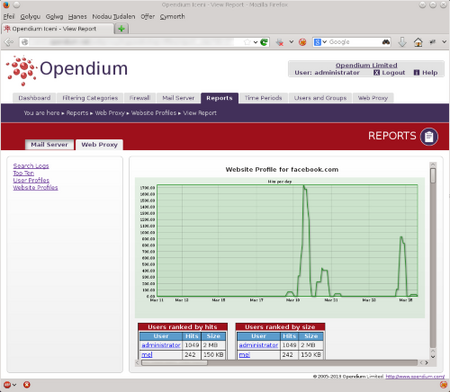
Task: Switch to the Dashboard tab
Action: (x=35, y=98)
